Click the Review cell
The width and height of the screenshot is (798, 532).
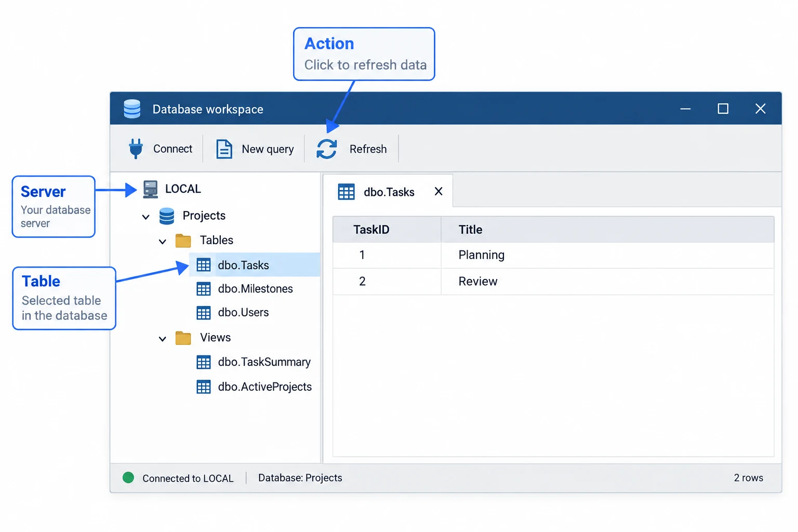[608, 282]
